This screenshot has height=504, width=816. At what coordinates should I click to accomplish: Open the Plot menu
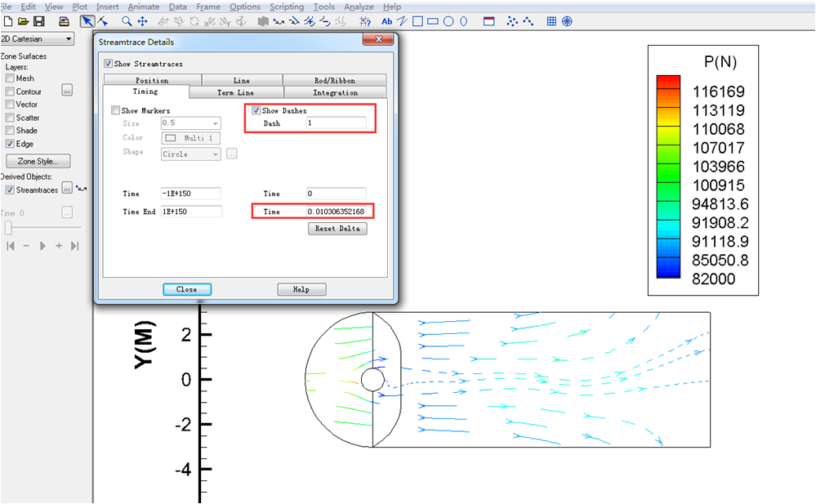tap(79, 7)
